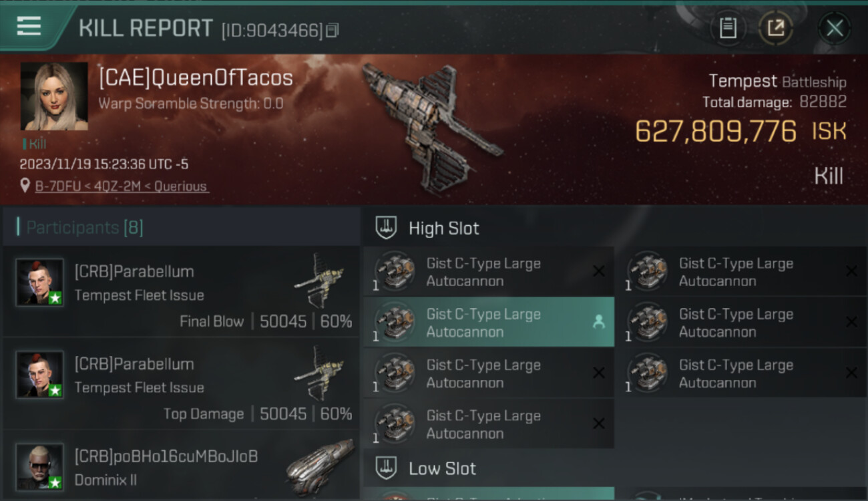
Task: Select bottom left Gist C-Type autocannon
Action: click(489, 424)
